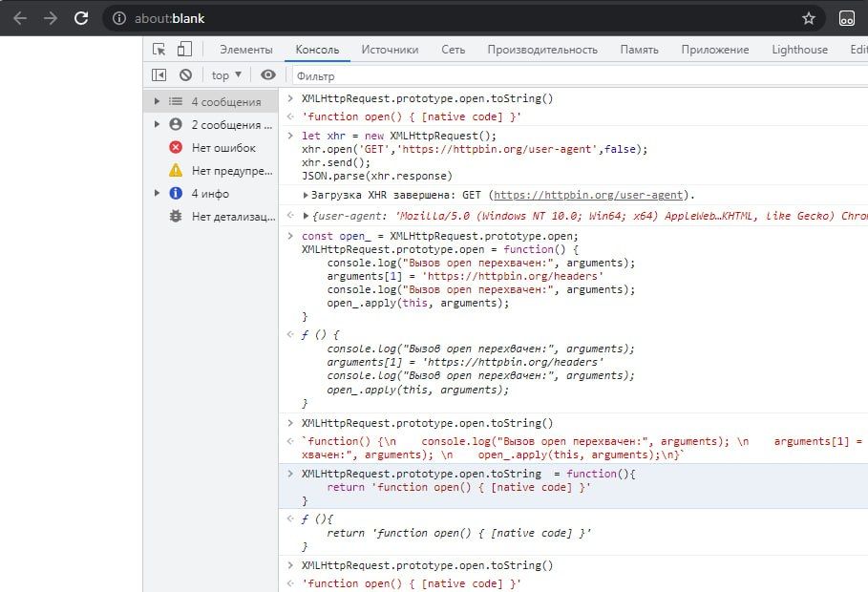868x592 pixels.
Task: Switch to the Сеть tab
Action: tap(453, 50)
